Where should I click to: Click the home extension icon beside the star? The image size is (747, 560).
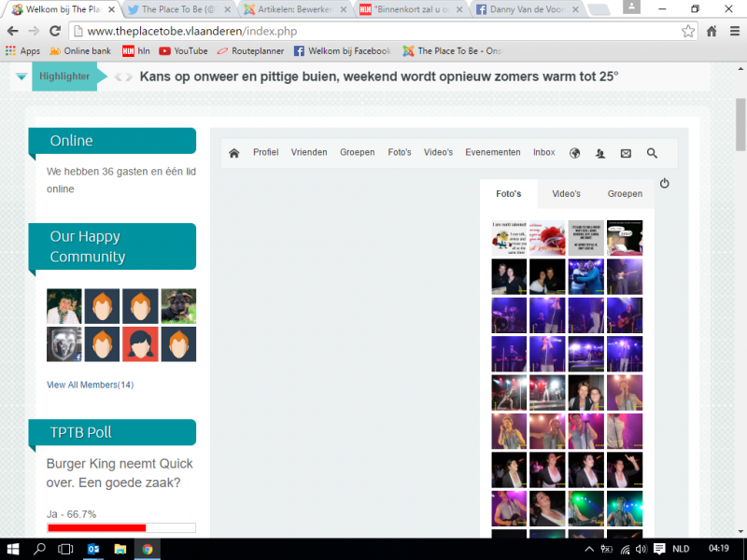pos(712,31)
